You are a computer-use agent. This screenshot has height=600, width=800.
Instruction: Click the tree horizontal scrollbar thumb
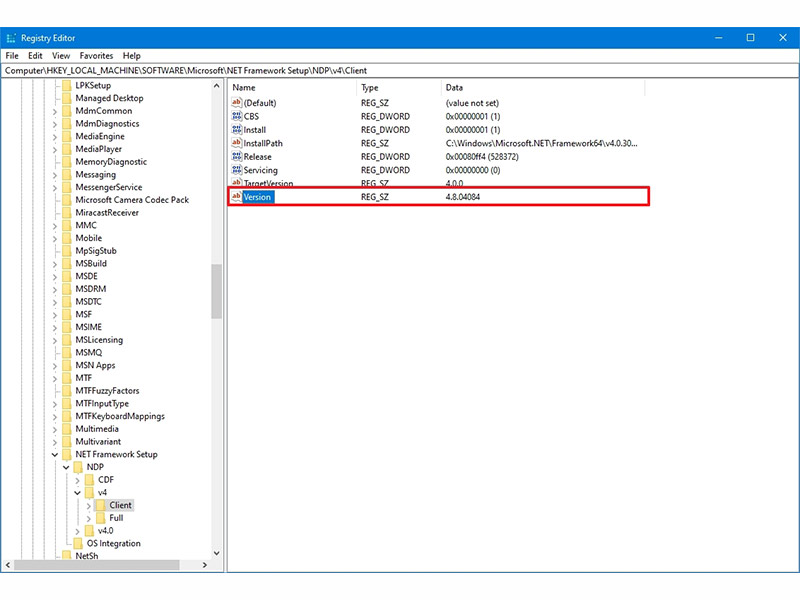point(97,565)
